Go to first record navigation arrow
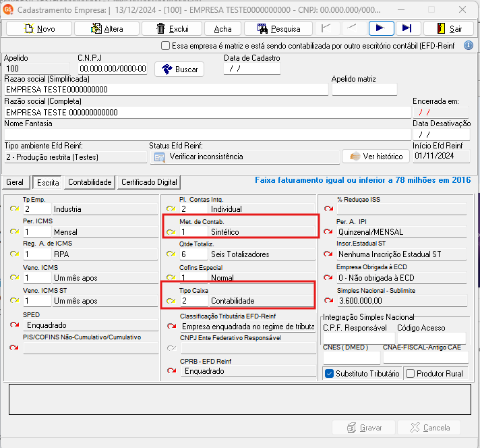The image size is (480, 448). coord(326,28)
